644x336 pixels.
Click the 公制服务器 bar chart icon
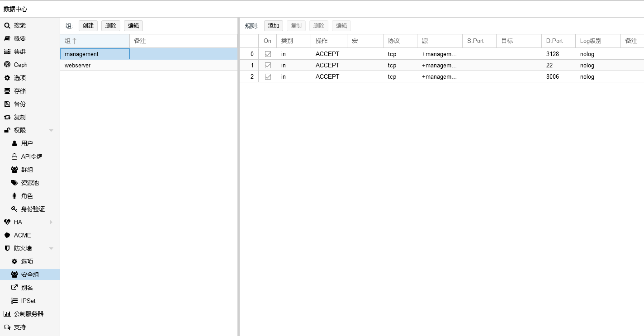point(7,314)
